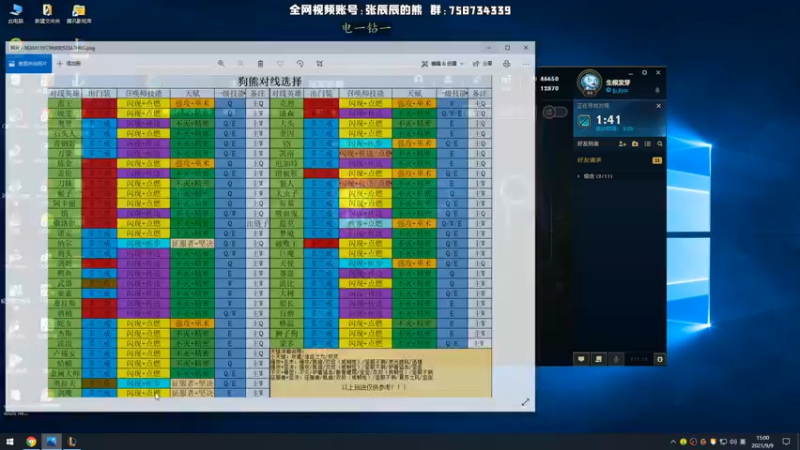Viewport: 800px width, 450px height.
Task: Rotate the image in Photos
Action: 300,64
